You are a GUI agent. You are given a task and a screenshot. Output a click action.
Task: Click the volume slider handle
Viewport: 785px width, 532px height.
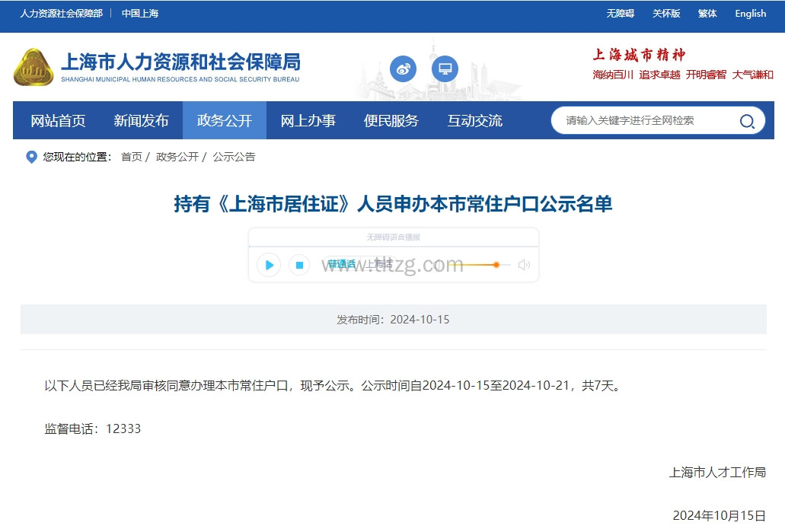tap(496, 265)
